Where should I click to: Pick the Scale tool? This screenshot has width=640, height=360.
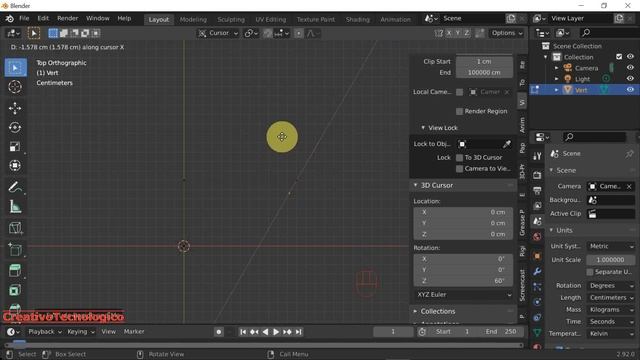[15, 147]
